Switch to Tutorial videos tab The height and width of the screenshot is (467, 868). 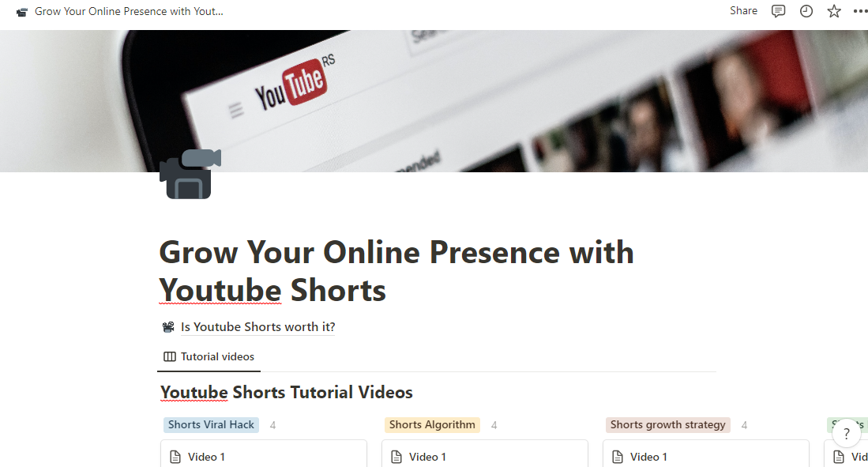pyautogui.click(x=209, y=356)
